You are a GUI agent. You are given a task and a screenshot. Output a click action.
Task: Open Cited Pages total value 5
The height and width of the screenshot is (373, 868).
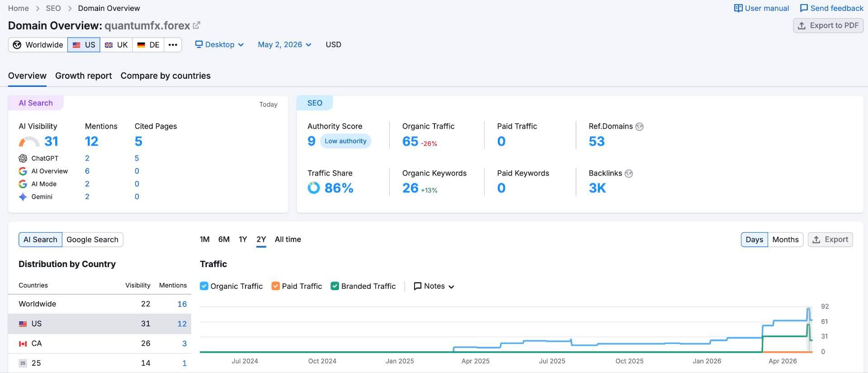pyautogui.click(x=138, y=142)
